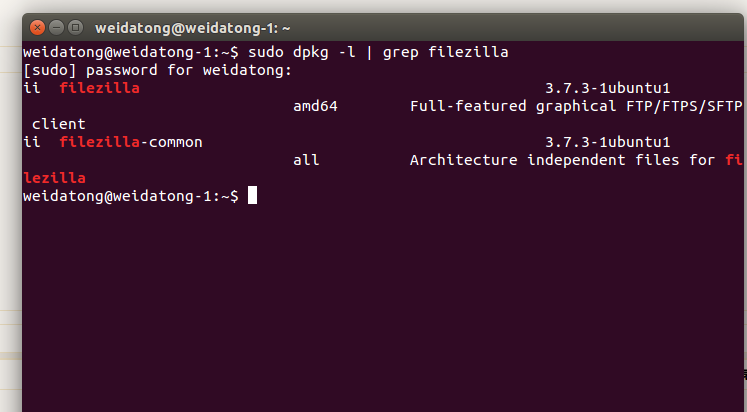The width and height of the screenshot is (747, 412).
Task: Click the 'Architecture independent files for' description
Action: tap(562, 160)
